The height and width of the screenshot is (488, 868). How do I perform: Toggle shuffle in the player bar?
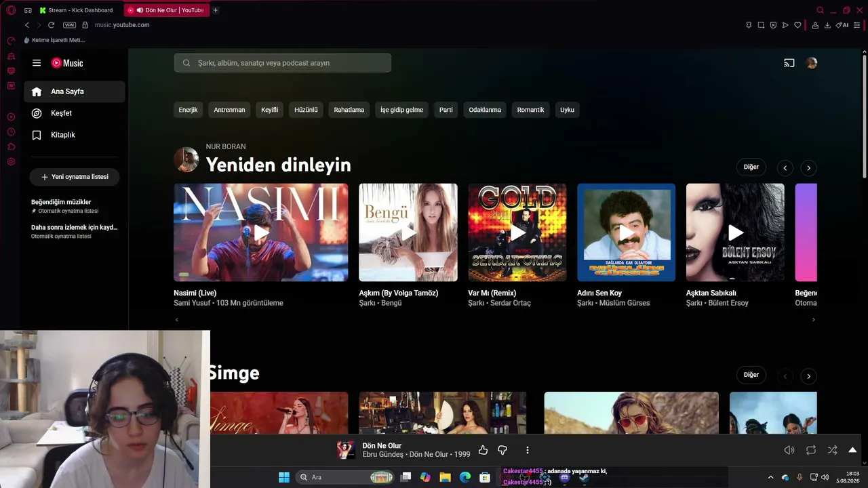pyautogui.click(x=833, y=450)
